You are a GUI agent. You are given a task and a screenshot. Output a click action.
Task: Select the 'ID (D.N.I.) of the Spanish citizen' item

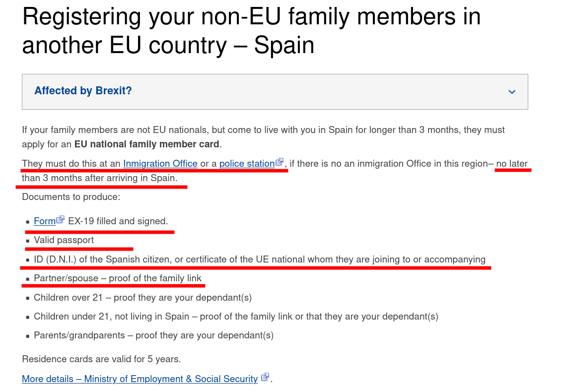260,260
